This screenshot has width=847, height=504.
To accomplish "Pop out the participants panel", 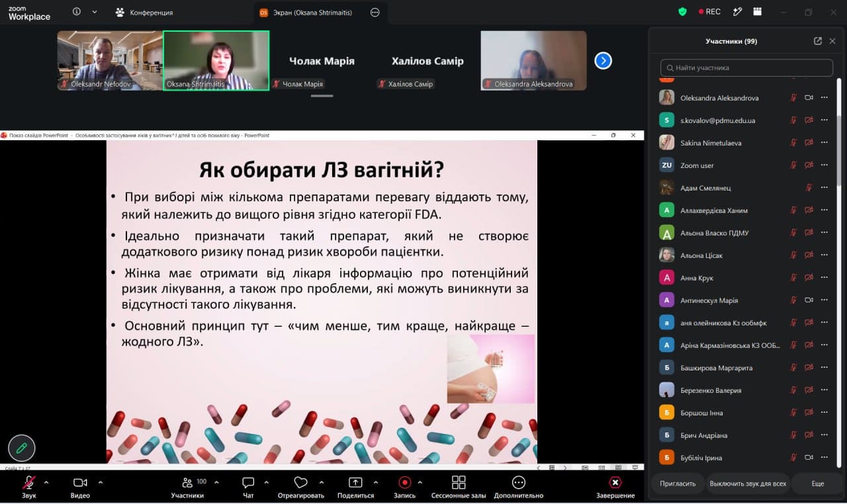I will 818,41.
